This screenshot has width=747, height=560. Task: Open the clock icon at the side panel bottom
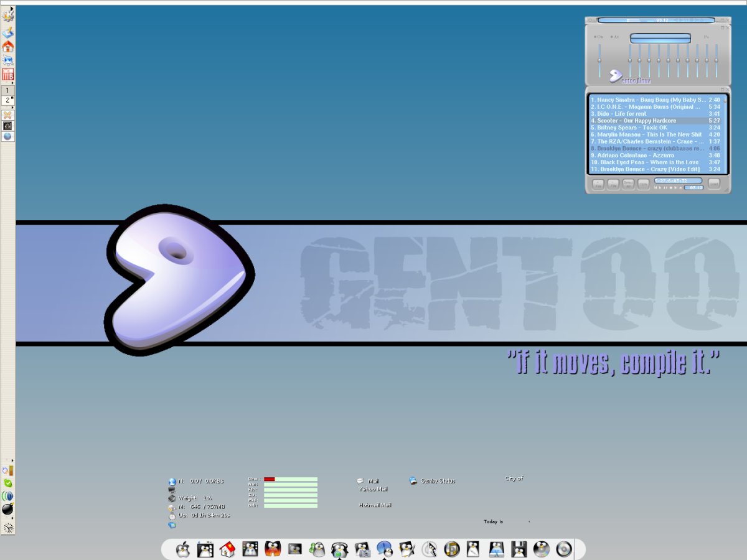(7, 528)
